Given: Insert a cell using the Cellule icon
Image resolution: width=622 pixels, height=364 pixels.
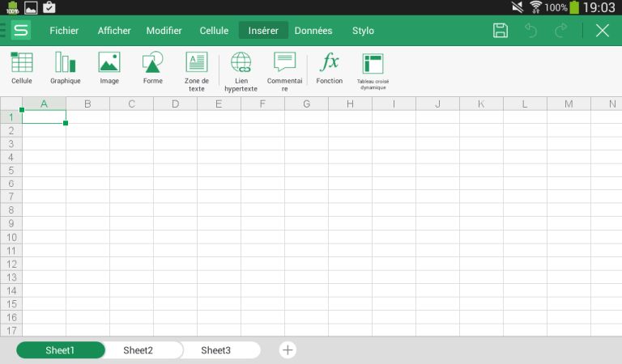Looking at the screenshot, I should [x=21, y=68].
